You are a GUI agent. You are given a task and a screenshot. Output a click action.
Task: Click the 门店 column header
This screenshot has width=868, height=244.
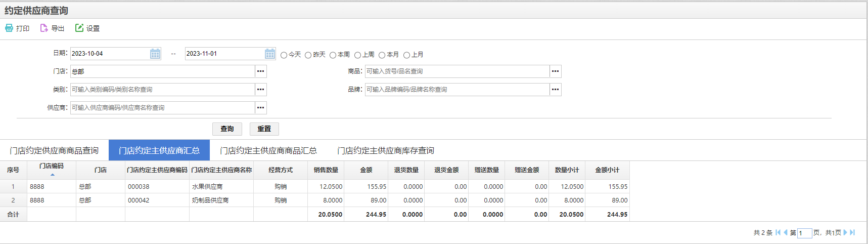[x=101, y=170]
